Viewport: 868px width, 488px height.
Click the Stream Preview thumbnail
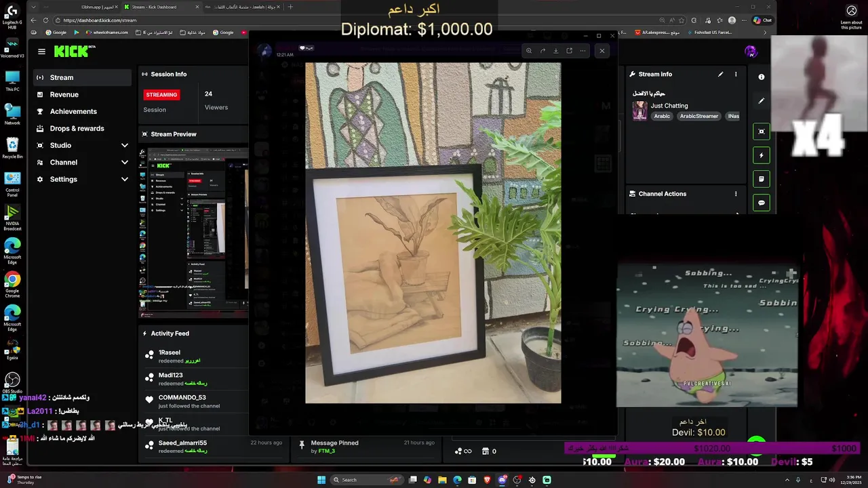pos(195,232)
